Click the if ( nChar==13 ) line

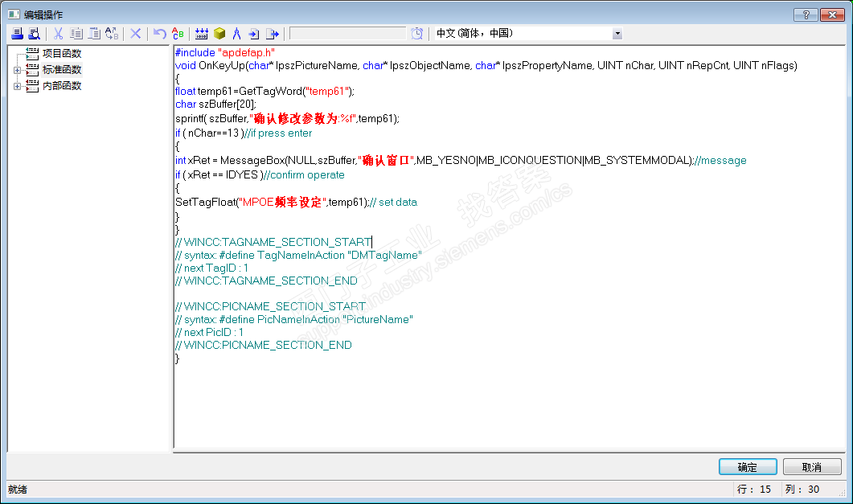[244, 133]
